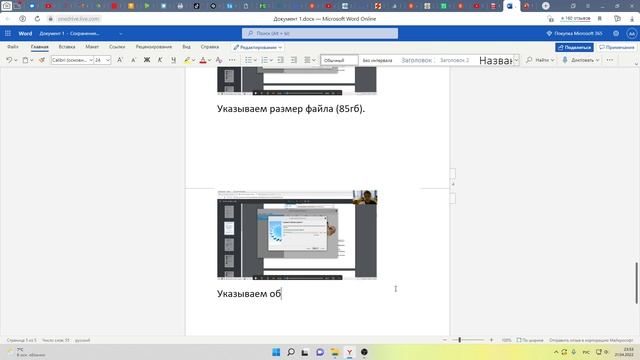Screen dimensions: 640x360
Task: Open the Word app launcher grid
Action: point(8,33)
